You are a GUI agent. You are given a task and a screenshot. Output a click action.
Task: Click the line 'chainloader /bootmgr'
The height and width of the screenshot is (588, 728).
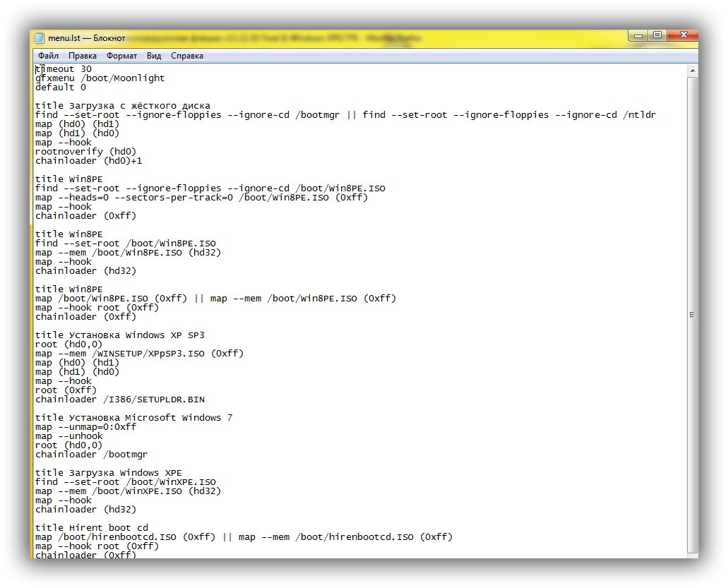[x=92, y=455]
